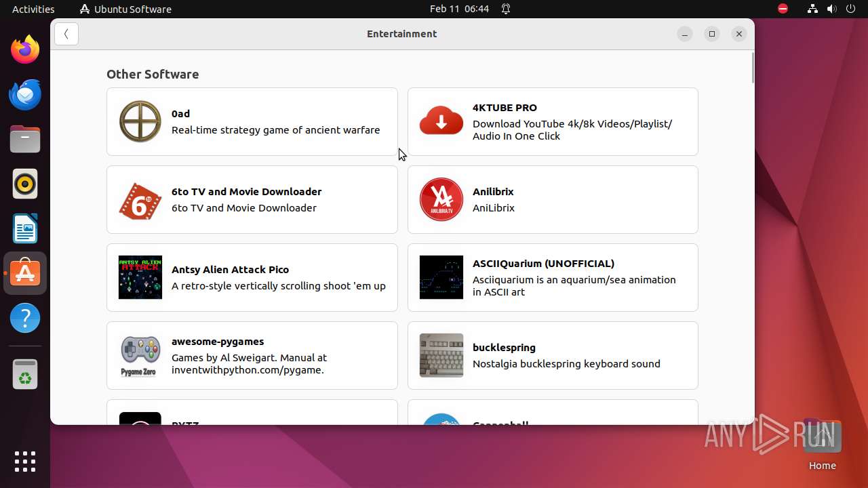Open the 0ad game icon
The image size is (868, 488).
tap(140, 122)
